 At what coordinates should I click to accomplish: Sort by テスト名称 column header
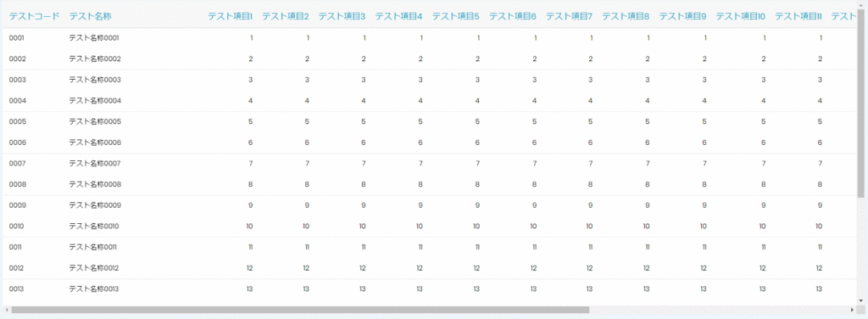[90, 17]
